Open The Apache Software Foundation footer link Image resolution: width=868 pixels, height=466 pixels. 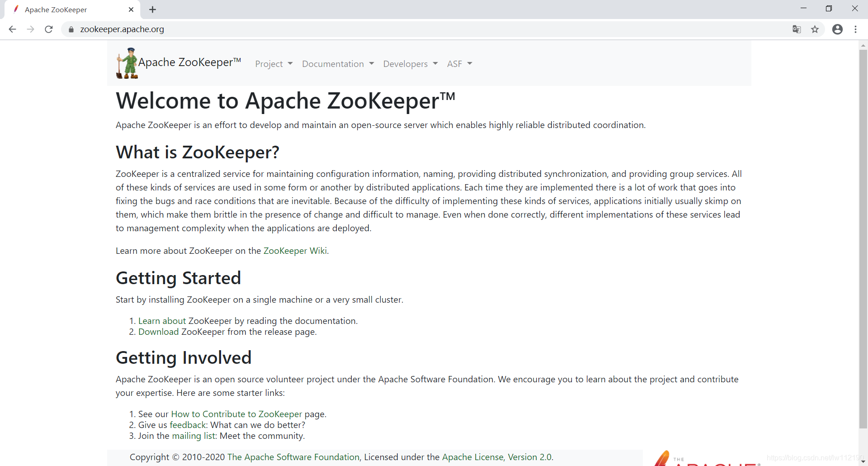pyautogui.click(x=293, y=457)
